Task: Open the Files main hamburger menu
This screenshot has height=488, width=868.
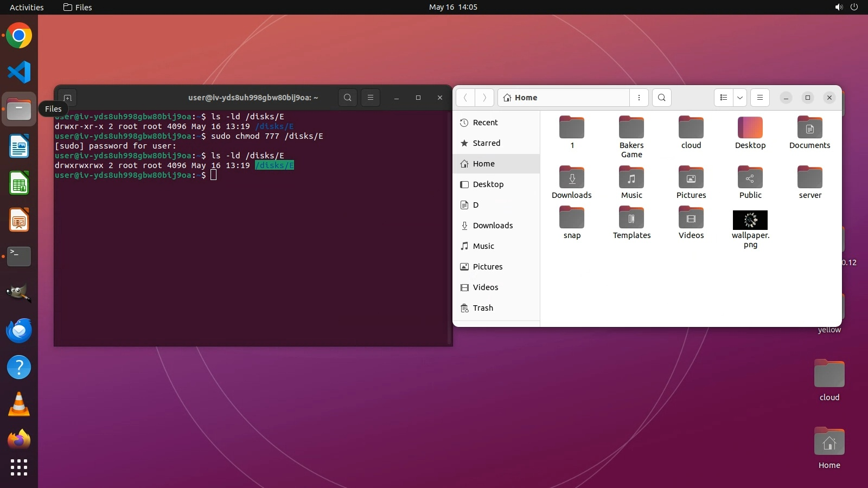Action: 759,98
